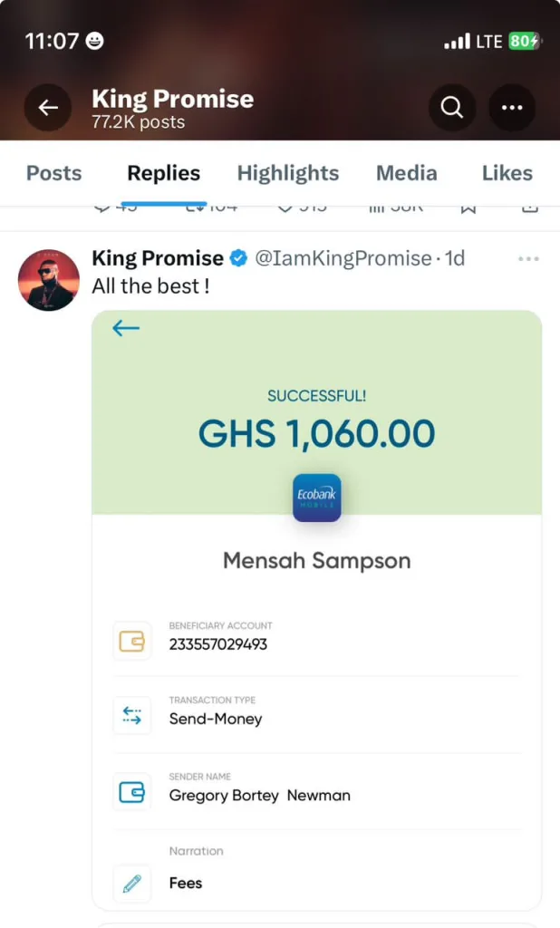560x928 pixels.
Task: Select the Highlights tab
Action: click(287, 173)
